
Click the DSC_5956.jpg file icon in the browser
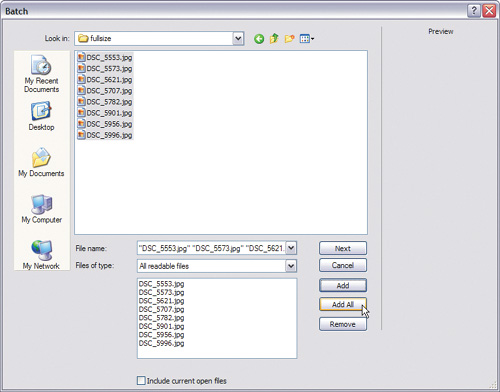pyautogui.click(x=81, y=124)
